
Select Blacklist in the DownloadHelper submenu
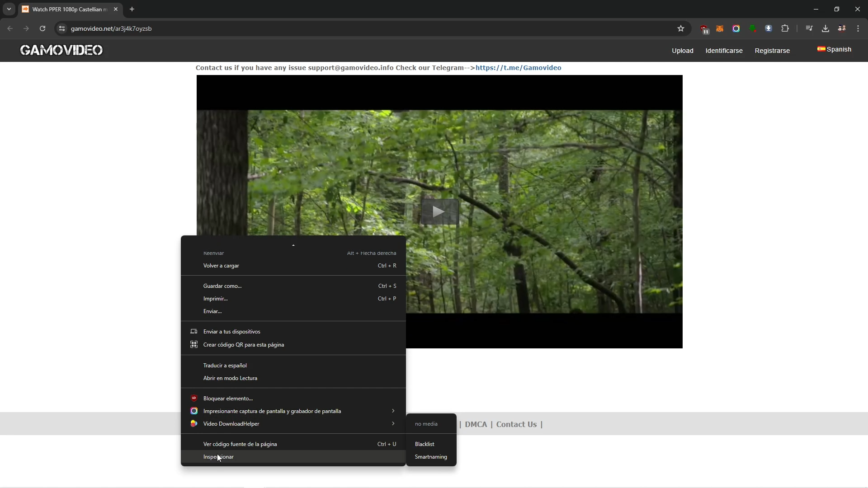(x=425, y=444)
